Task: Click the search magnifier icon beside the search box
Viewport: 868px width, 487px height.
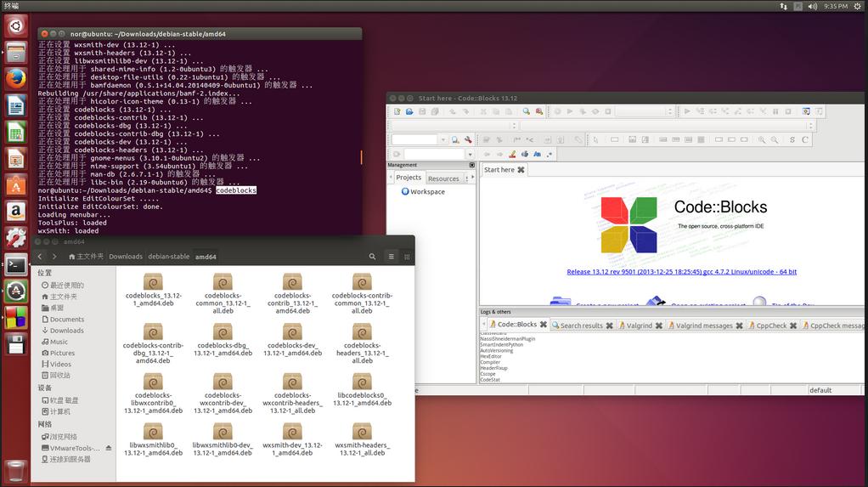Action: (455, 139)
